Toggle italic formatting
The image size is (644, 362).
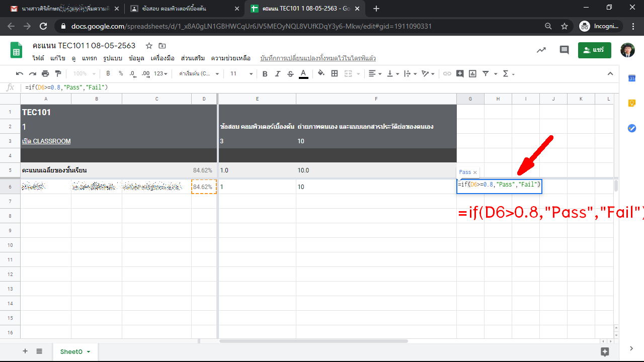pos(278,74)
